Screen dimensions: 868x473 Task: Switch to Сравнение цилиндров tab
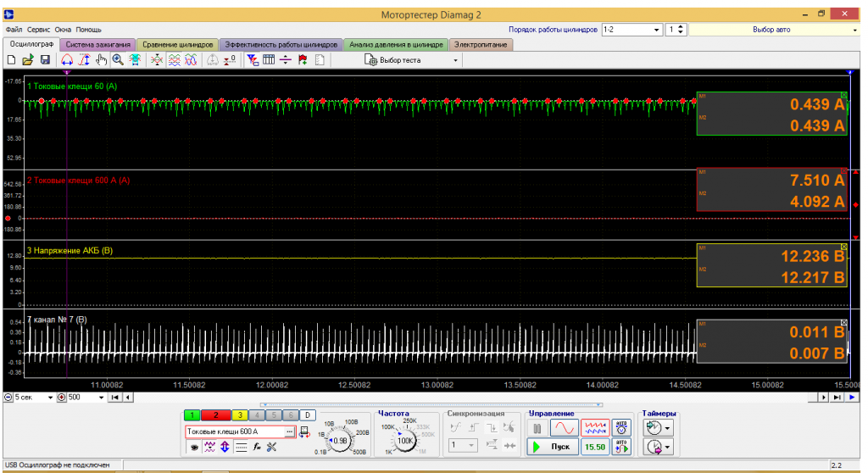point(177,44)
